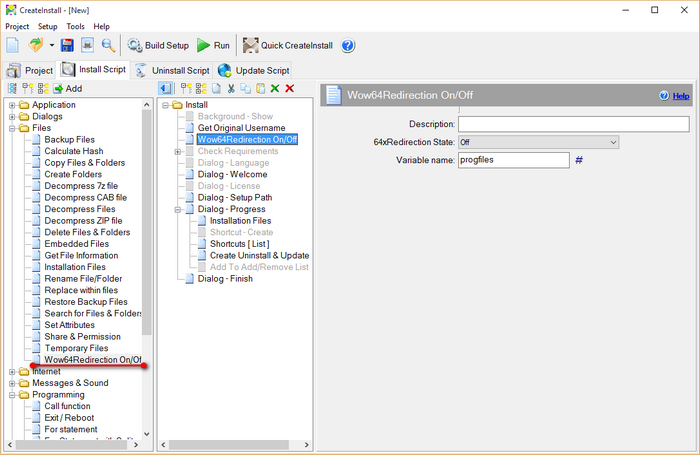Select Dialog - Finish script item
Screen dimensions: 700x455
click(x=225, y=279)
